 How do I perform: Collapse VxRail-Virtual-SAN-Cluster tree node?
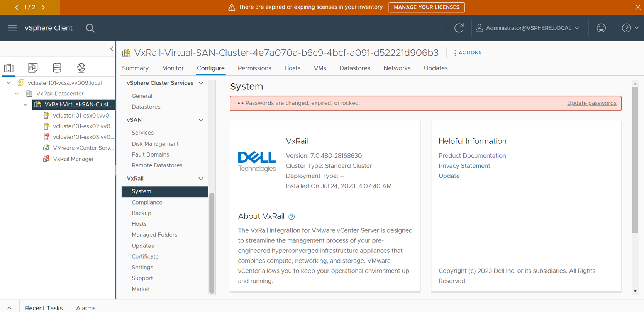(x=25, y=104)
